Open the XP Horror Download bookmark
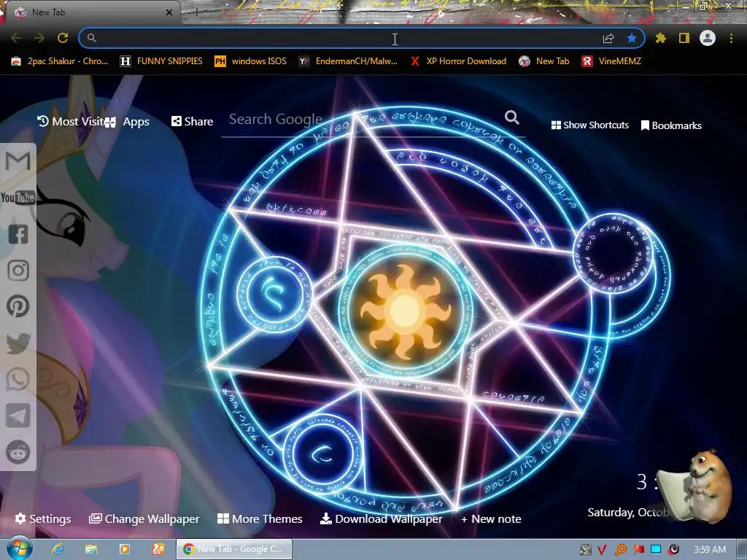The image size is (747, 560). [458, 61]
